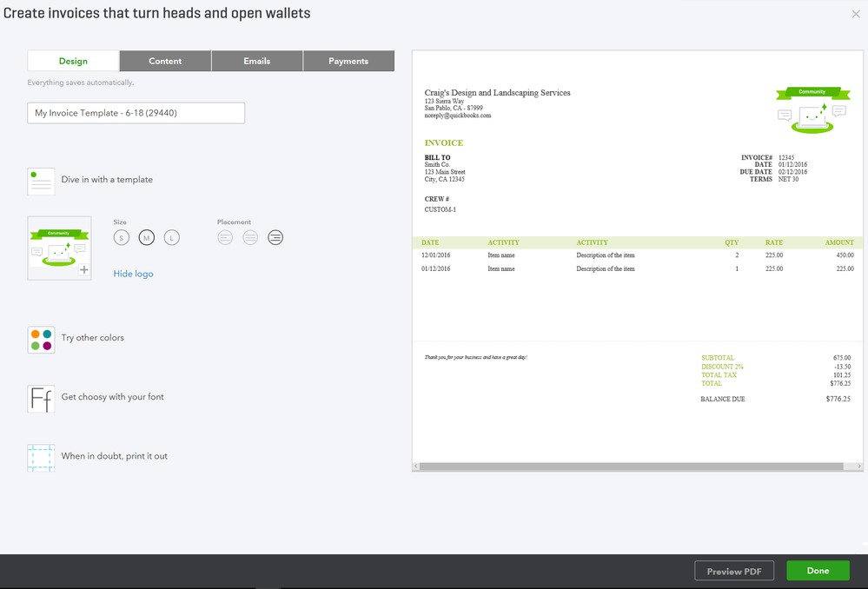Click the green Done button
Image resolution: width=868 pixels, height=589 pixels.
(x=818, y=571)
